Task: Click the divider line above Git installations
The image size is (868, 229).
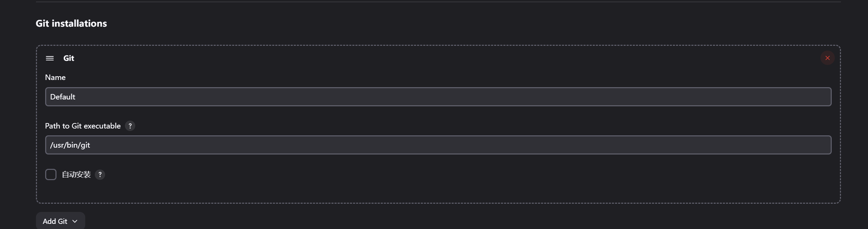Action: (438, 2)
